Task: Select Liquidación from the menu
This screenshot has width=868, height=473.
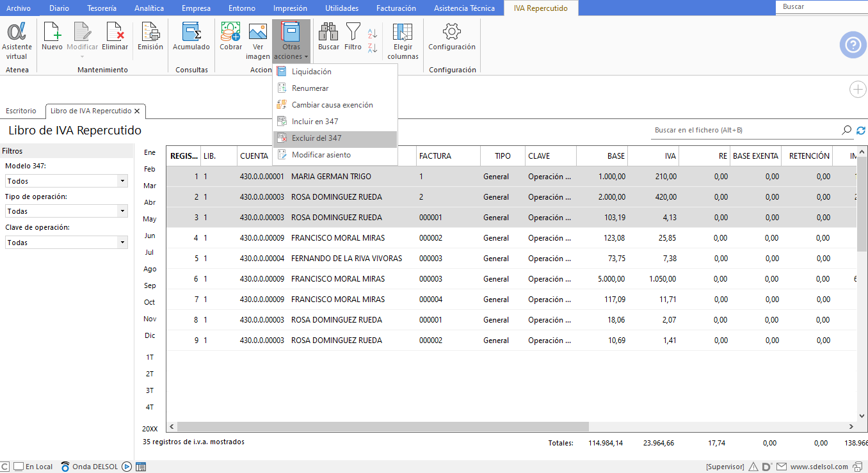Action: tap(335, 72)
